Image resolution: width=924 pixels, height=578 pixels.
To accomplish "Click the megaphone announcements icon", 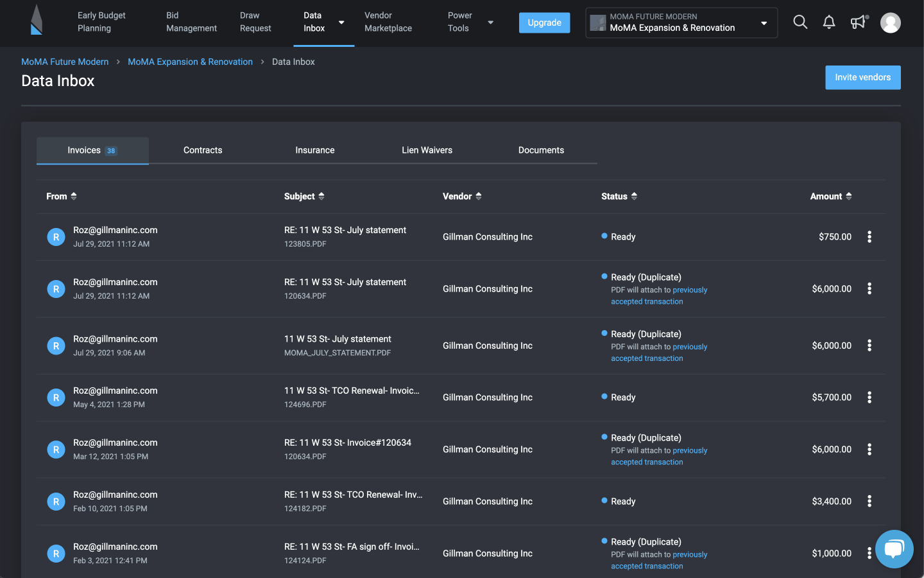I will (859, 22).
